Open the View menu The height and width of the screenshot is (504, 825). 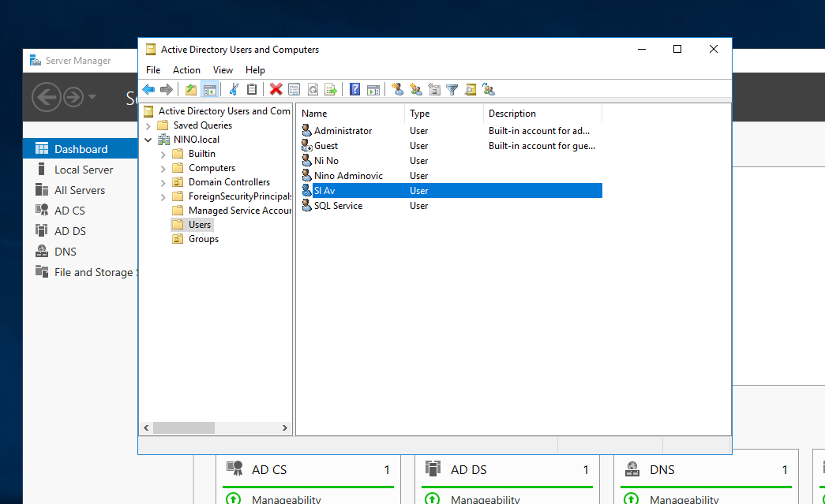[223, 70]
